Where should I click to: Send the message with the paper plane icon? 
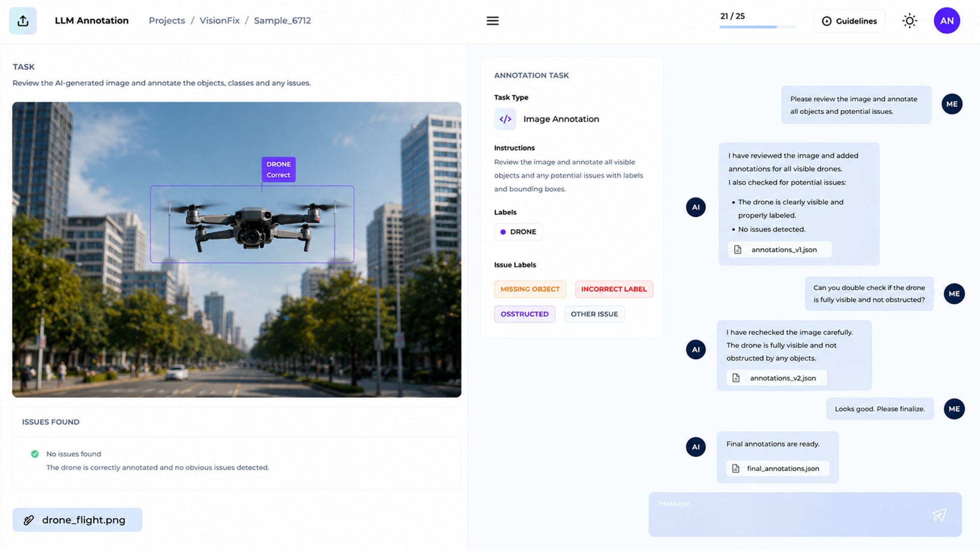939,515
